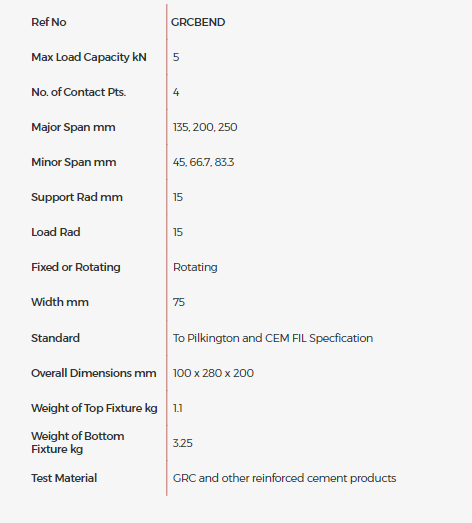
Task: Select the 100 x 280 x 200 dimensions
Action: click(x=213, y=373)
